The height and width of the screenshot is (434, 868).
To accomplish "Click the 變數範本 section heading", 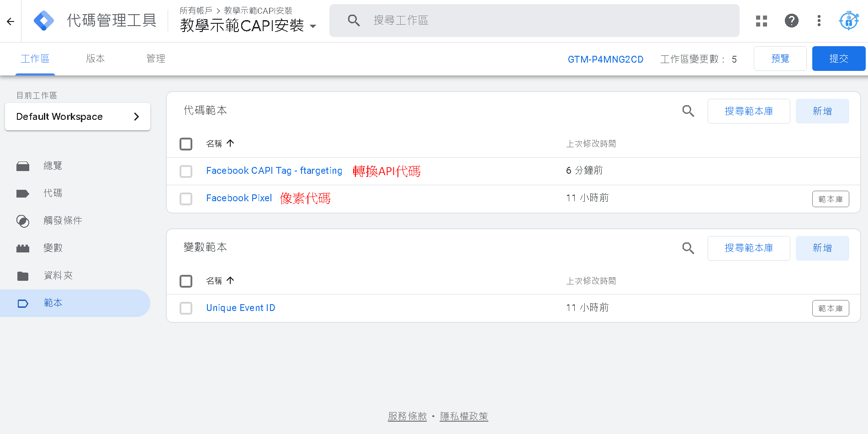I will 206,247.
